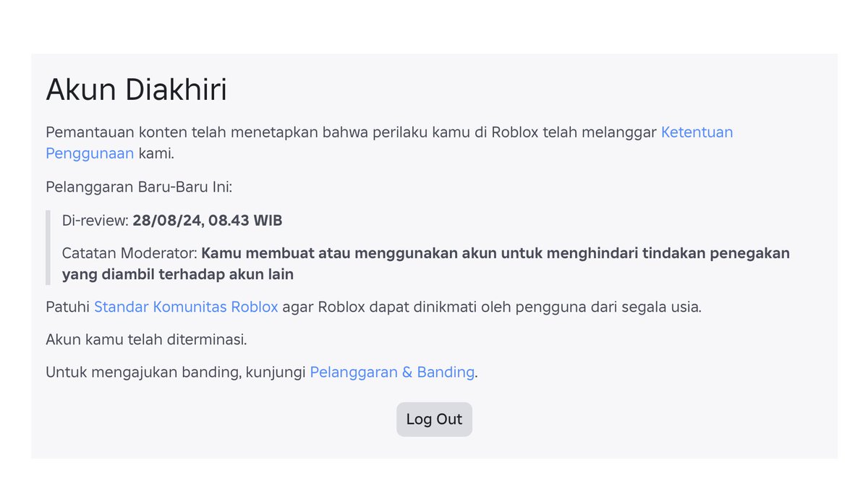Open the Standar Komunitas Roblox link
This screenshot has width=868, height=502.
click(186, 307)
